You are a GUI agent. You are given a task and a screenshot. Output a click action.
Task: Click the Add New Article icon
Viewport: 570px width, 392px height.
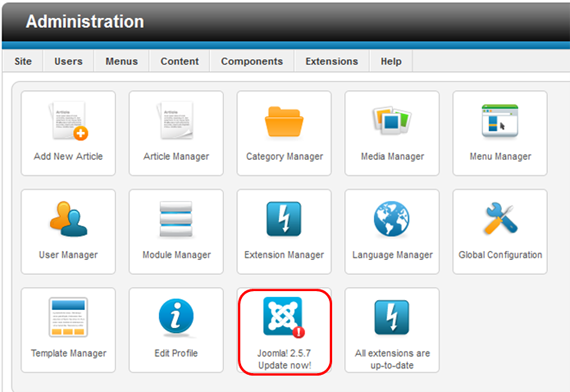(x=69, y=121)
